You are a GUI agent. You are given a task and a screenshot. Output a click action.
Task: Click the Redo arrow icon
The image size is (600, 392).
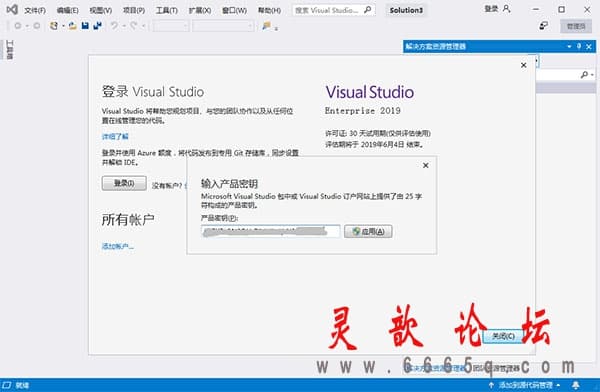tap(134, 26)
